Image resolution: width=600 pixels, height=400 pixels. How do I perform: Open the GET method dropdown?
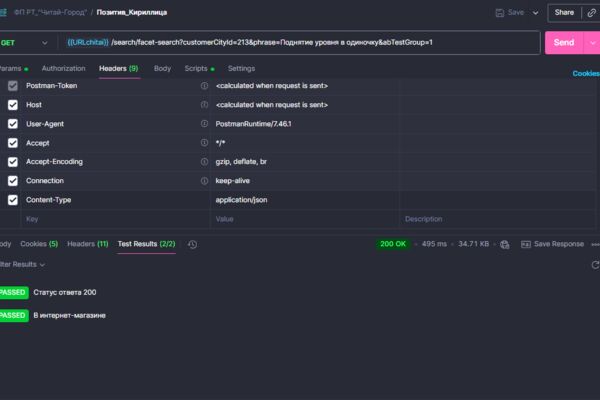click(24, 43)
